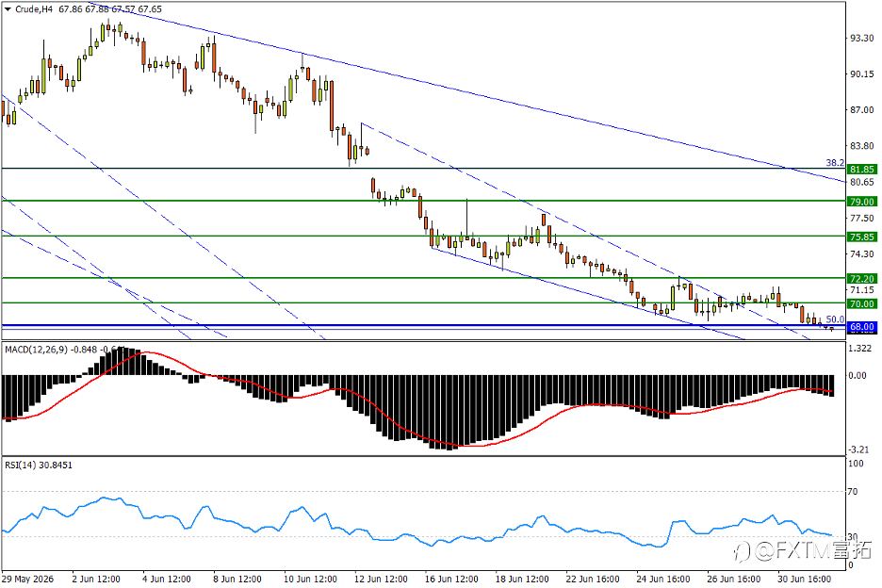Select the 90.15 price axis value
Image resolution: width=882 pixels, height=588 pixels.
pos(862,74)
